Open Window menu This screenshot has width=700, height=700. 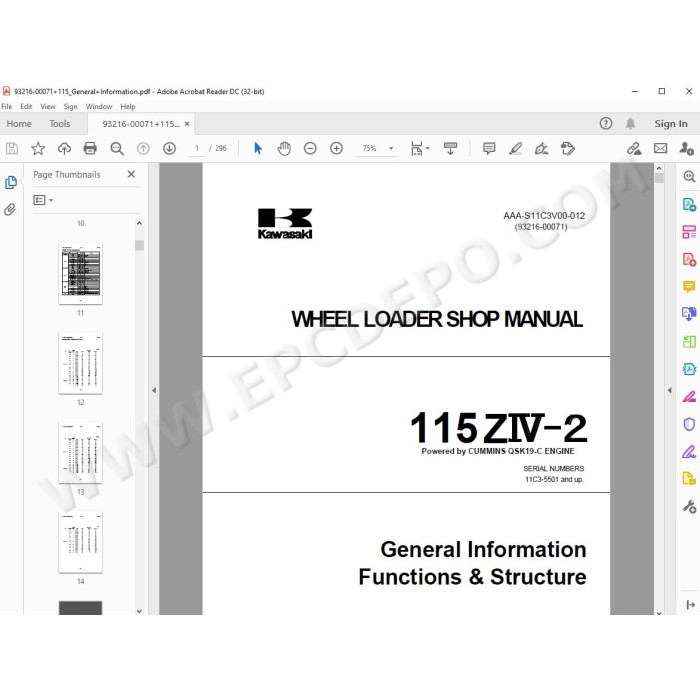[99, 106]
